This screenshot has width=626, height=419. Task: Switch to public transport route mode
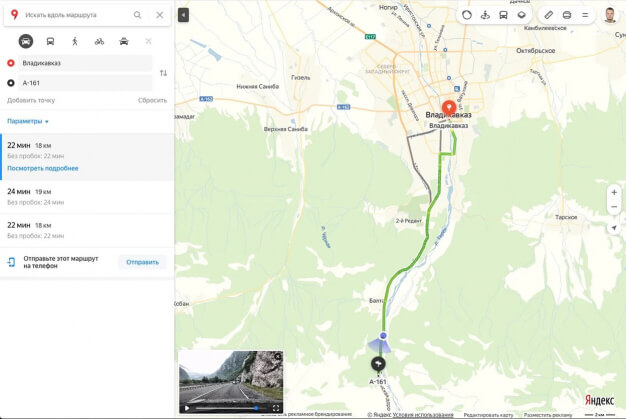pyautogui.click(x=50, y=41)
